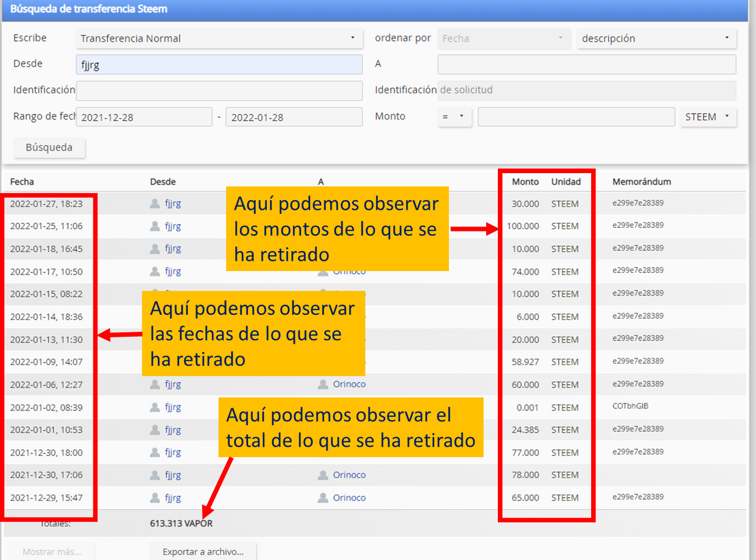Open the fjjrg link in the 2022-01-06 row

click(173, 385)
